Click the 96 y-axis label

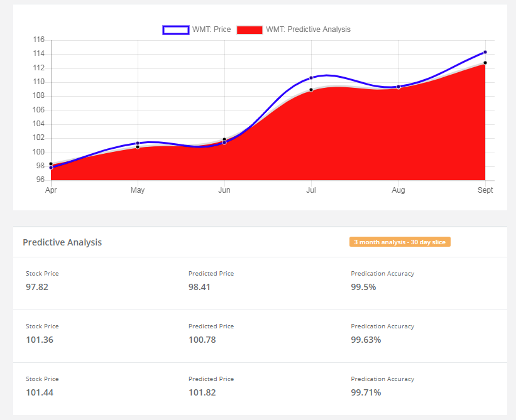click(x=40, y=180)
